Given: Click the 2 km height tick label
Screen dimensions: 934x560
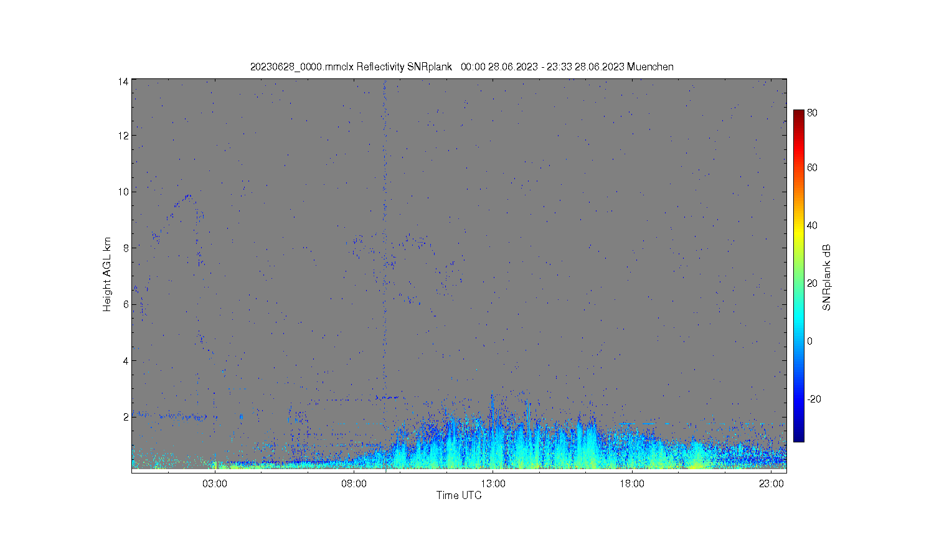Looking at the screenshot, I should coord(126,417).
